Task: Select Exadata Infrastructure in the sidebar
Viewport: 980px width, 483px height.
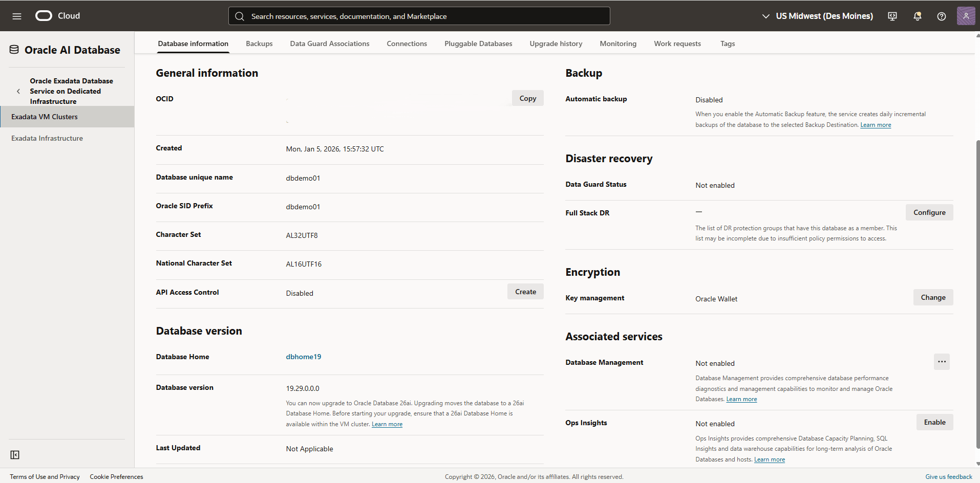Action: (x=47, y=138)
